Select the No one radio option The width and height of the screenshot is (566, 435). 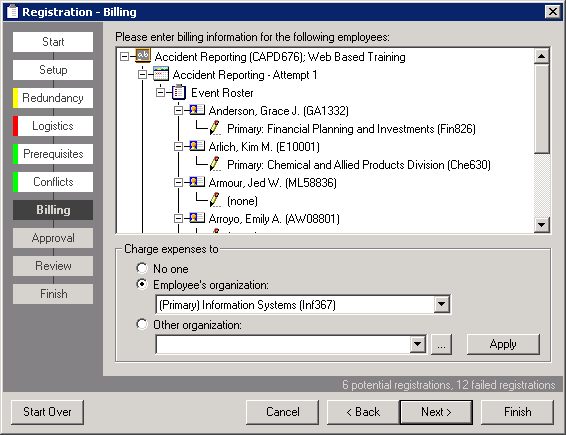(x=142, y=268)
